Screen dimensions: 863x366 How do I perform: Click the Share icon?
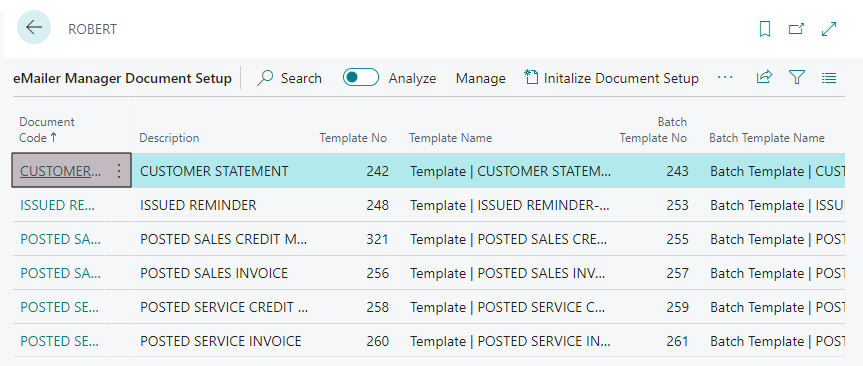pos(764,78)
